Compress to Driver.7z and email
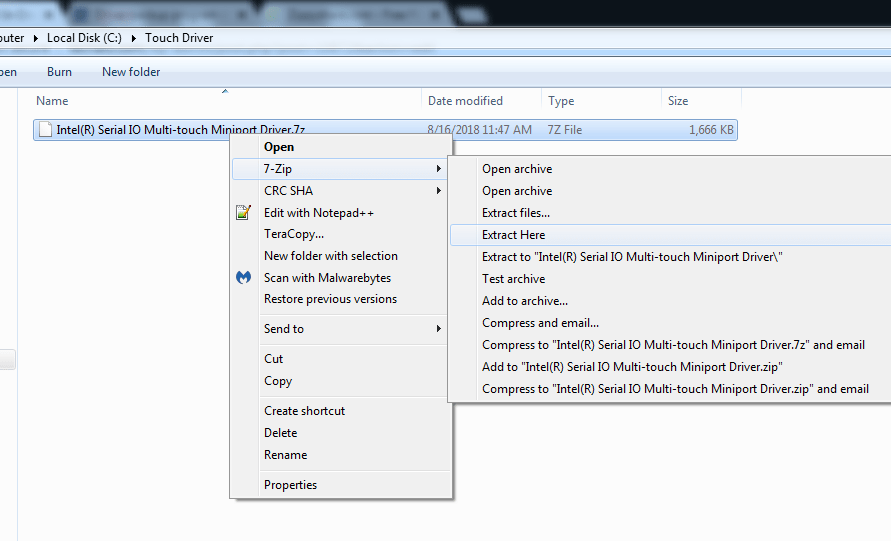The width and height of the screenshot is (891, 541). coord(671,344)
